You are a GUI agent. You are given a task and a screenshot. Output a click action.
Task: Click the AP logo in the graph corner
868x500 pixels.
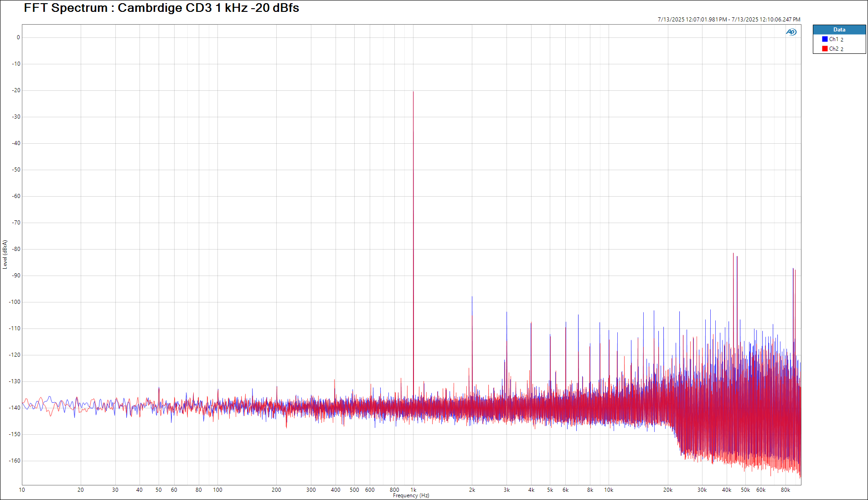791,32
